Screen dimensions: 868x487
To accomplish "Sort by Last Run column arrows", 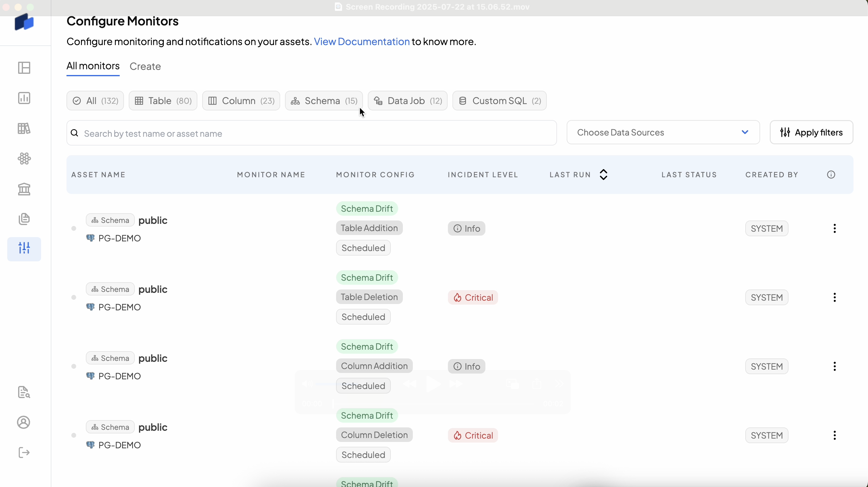I will (604, 175).
